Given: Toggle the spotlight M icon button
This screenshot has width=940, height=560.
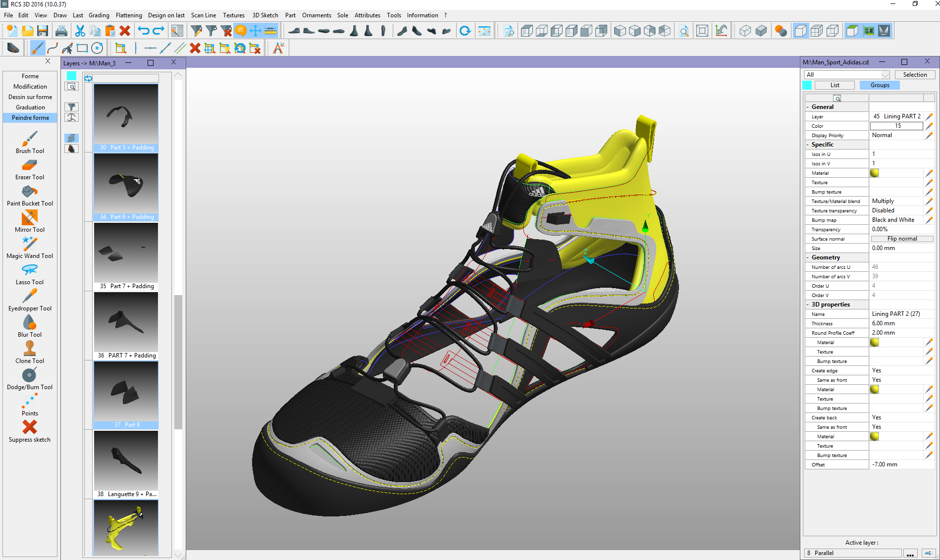Looking at the screenshot, I should 884,31.
